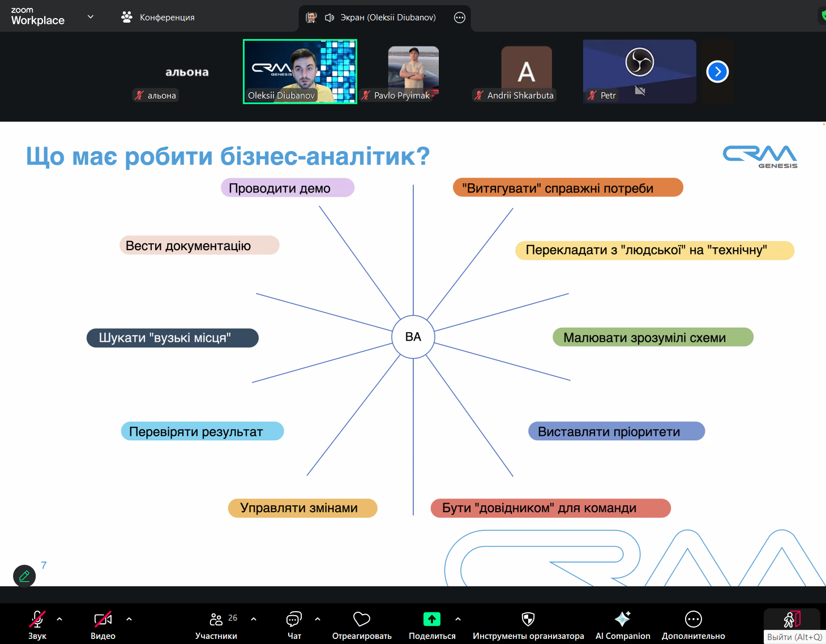826x644 pixels.
Task: Open Host tools shield icon
Action: tap(528, 620)
